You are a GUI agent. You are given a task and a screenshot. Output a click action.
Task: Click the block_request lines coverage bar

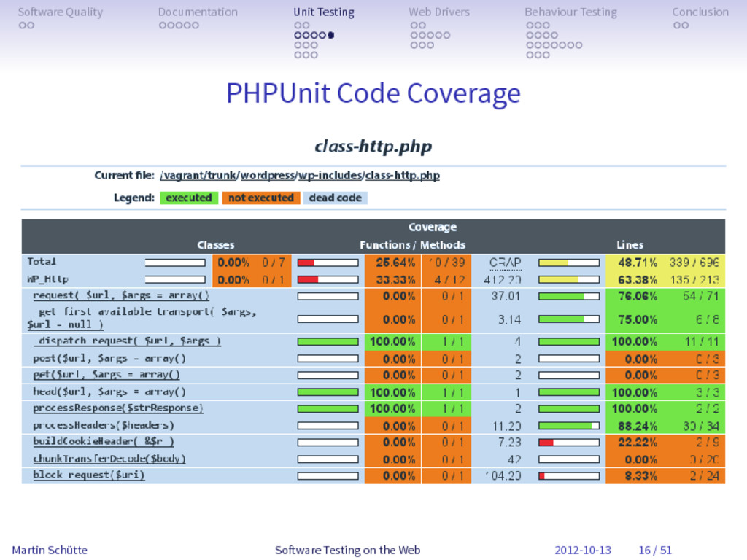coord(569,475)
